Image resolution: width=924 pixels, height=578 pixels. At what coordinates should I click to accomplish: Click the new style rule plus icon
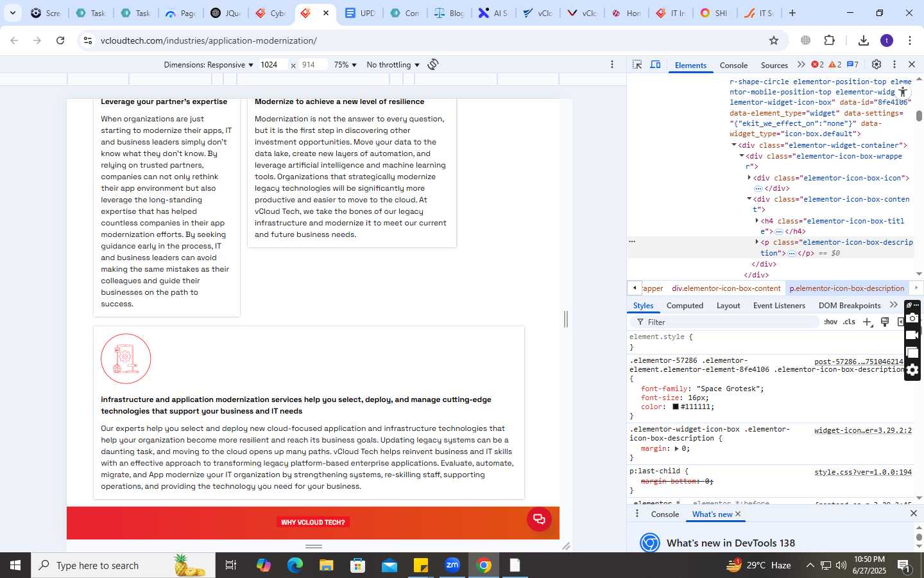tap(867, 322)
